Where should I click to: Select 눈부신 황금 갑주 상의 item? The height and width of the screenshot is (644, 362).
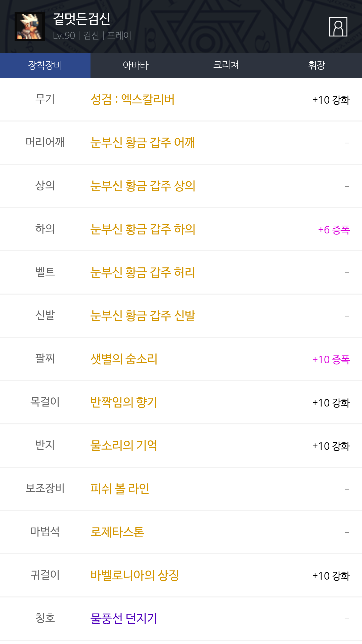(x=143, y=186)
